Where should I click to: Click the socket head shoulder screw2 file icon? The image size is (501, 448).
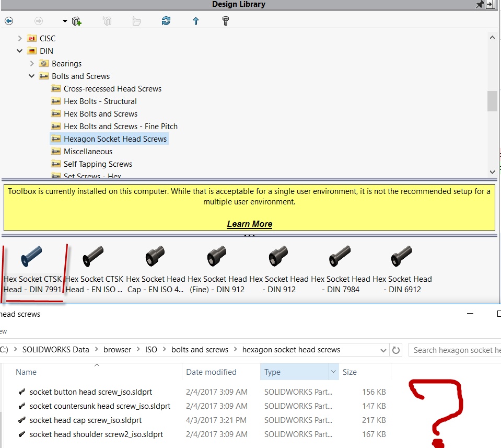[x=22, y=434]
